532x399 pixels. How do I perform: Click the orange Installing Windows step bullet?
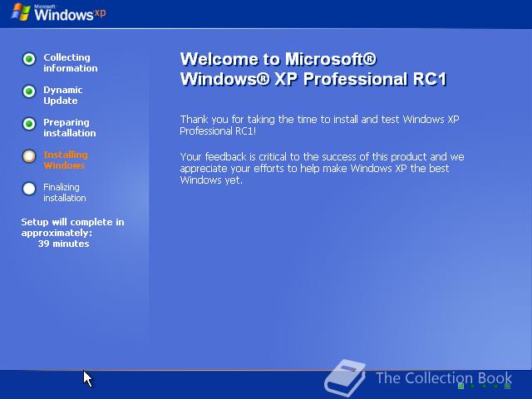click(29, 156)
